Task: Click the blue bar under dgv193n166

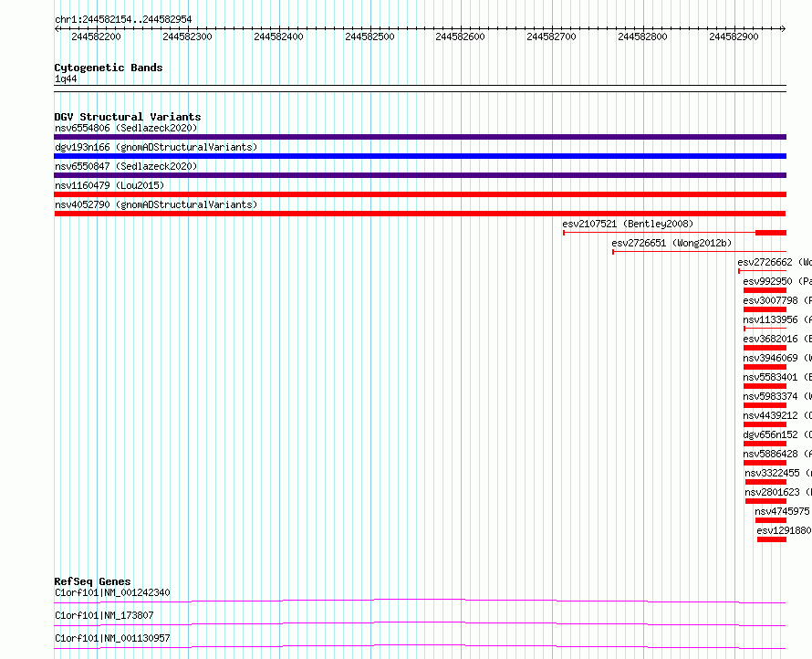Action: click(x=420, y=156)
